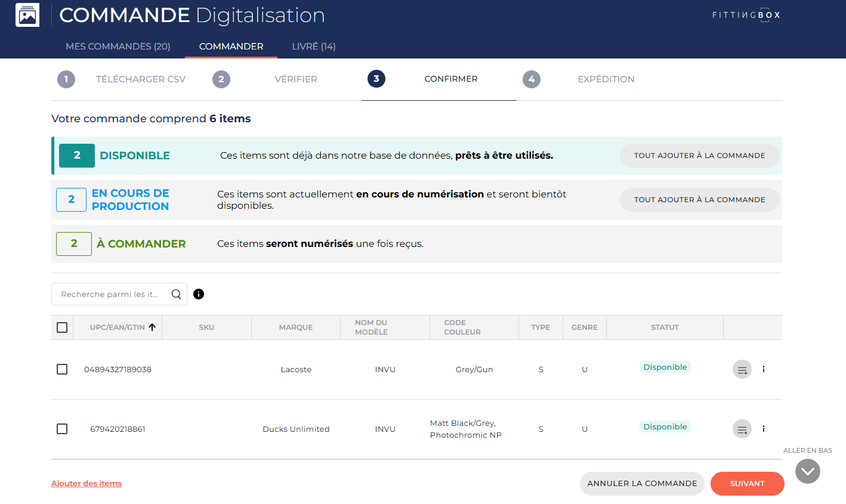Image resolution: width=846 pixels, height=504 pixels.
Task: Expand the En cours de production section
Action: 130,200
